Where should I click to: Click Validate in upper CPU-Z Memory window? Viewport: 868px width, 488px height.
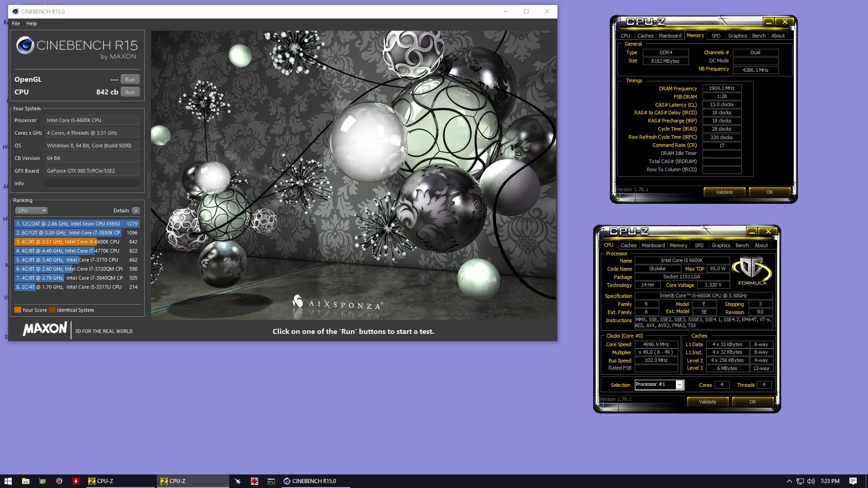click(724, 192)
